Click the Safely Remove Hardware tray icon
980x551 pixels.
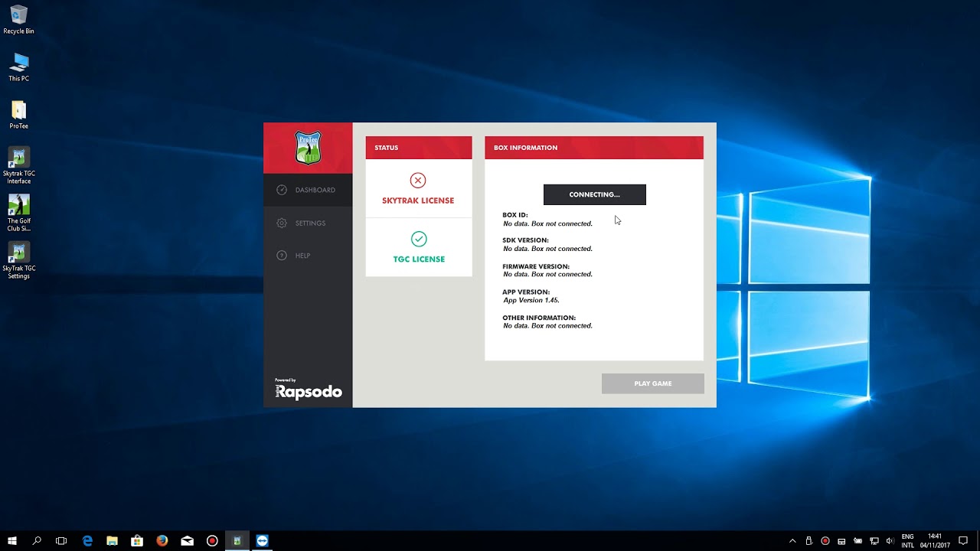[808, 541]
